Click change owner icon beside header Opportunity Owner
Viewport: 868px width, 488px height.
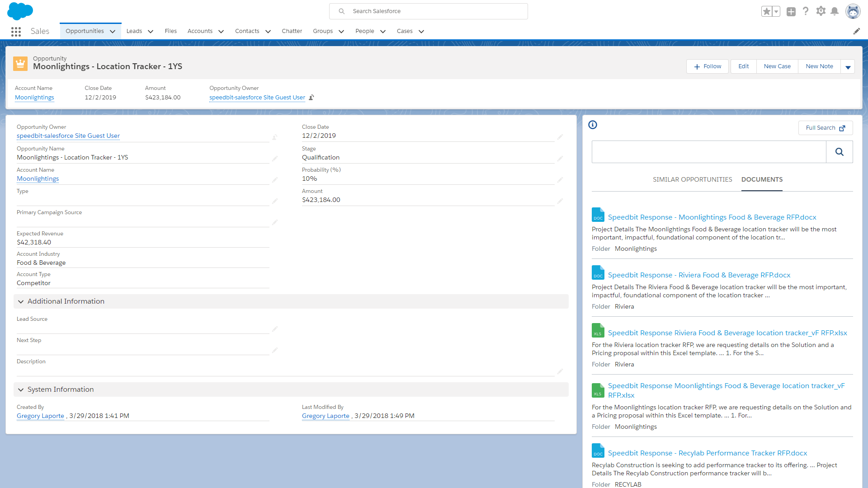coord(311,98)
